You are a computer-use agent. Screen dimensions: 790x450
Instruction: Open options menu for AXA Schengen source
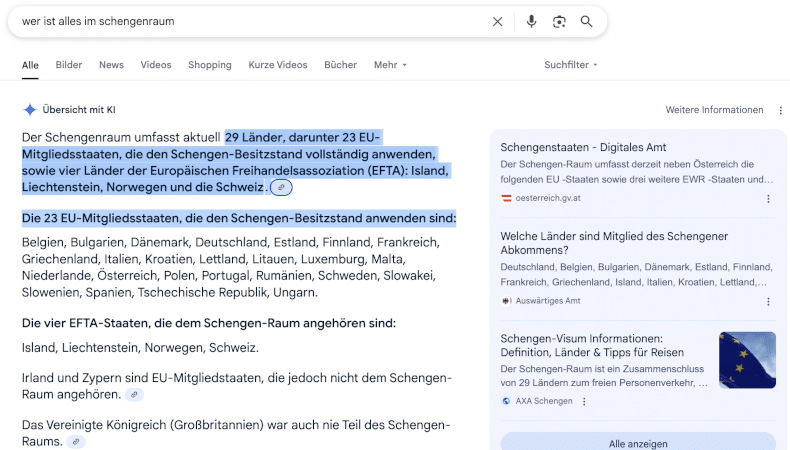pos(584,401)
